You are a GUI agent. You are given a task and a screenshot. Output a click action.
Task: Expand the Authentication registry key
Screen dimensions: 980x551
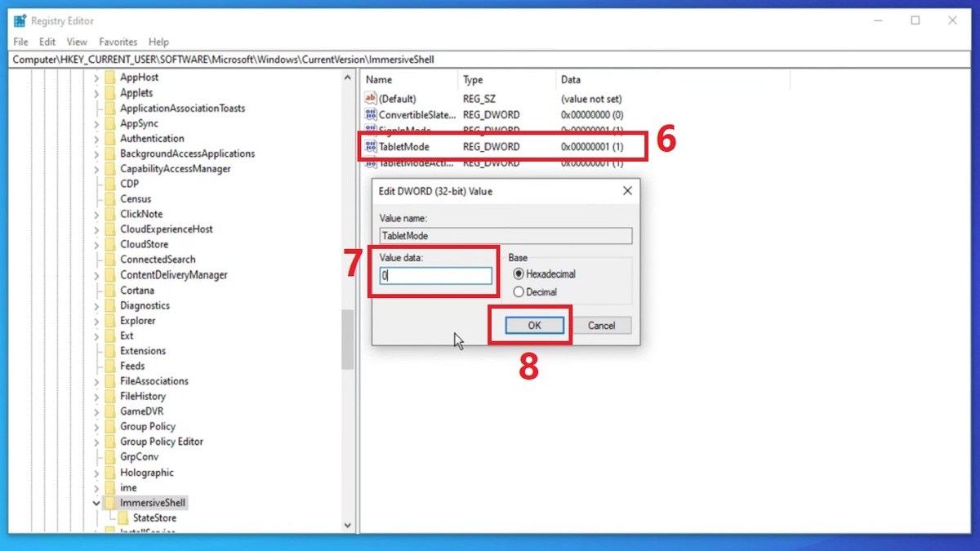(98, 138)
